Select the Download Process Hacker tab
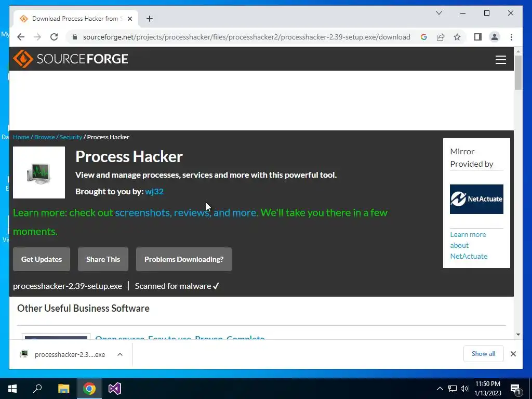The image size is (532, 399). 75,19
